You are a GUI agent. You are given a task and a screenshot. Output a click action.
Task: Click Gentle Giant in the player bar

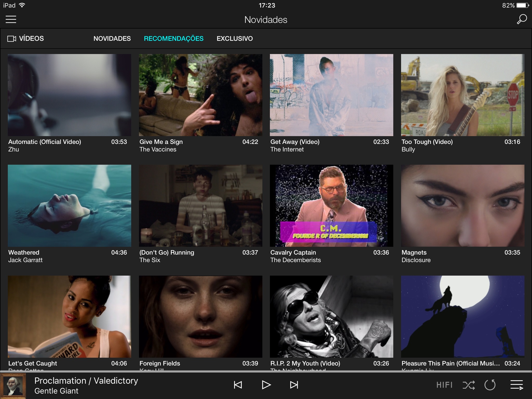(56, 391)
